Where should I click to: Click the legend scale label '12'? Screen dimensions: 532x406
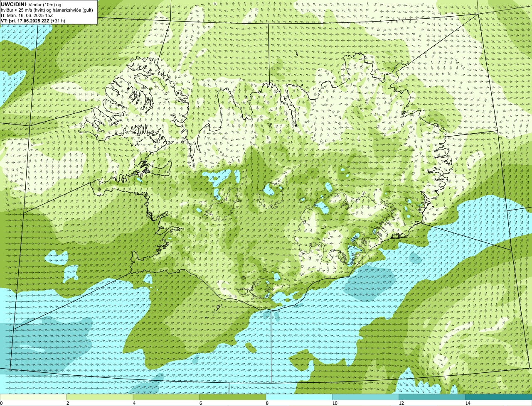coord(401,403)
